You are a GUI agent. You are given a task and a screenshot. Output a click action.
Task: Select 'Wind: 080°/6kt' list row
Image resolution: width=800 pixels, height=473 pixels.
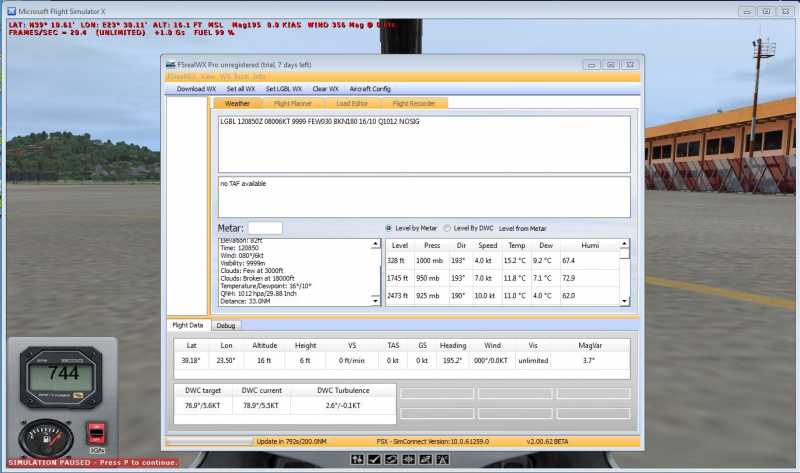[242, 256]
